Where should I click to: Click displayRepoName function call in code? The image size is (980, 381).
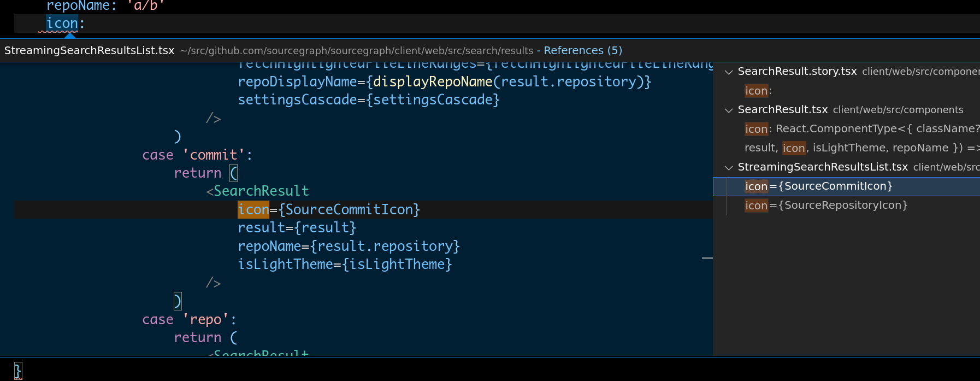433,82
